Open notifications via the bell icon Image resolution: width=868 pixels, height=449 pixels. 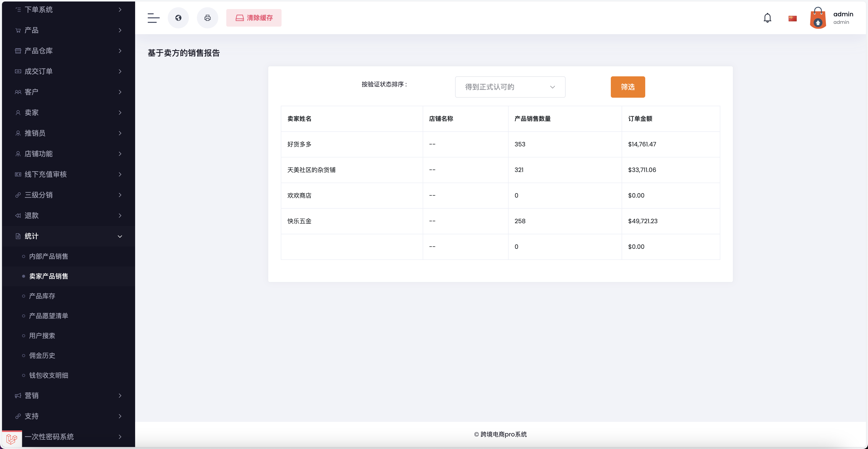point(767,18)
